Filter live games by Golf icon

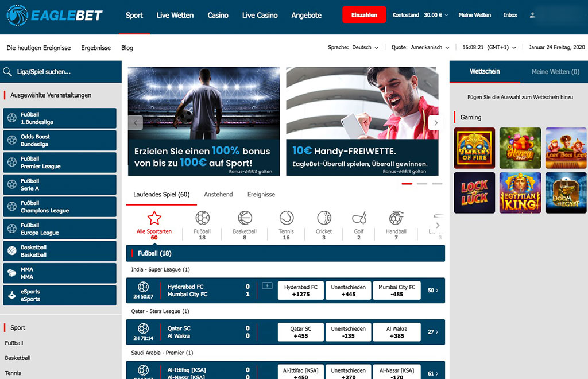(x=359, y=218)
